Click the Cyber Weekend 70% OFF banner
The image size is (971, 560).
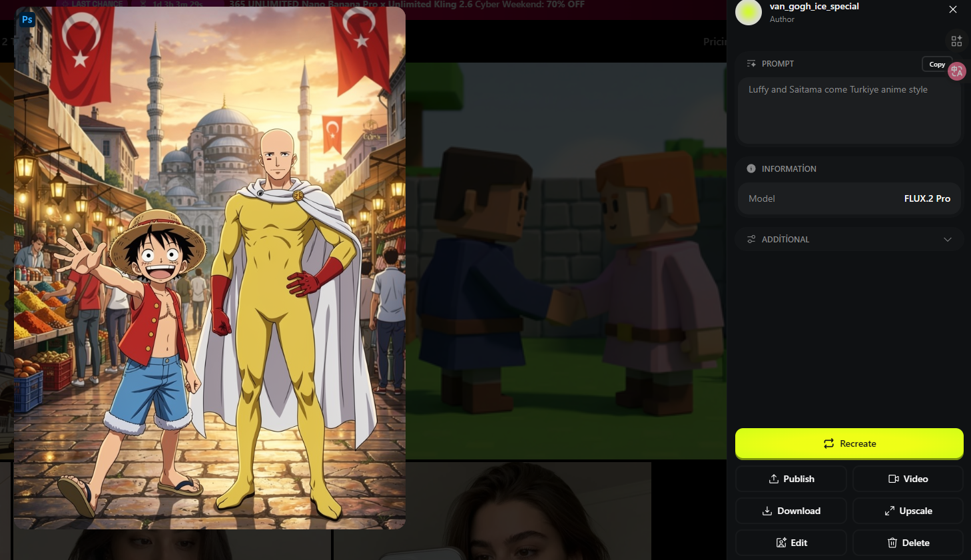click(x=407, y=5)
